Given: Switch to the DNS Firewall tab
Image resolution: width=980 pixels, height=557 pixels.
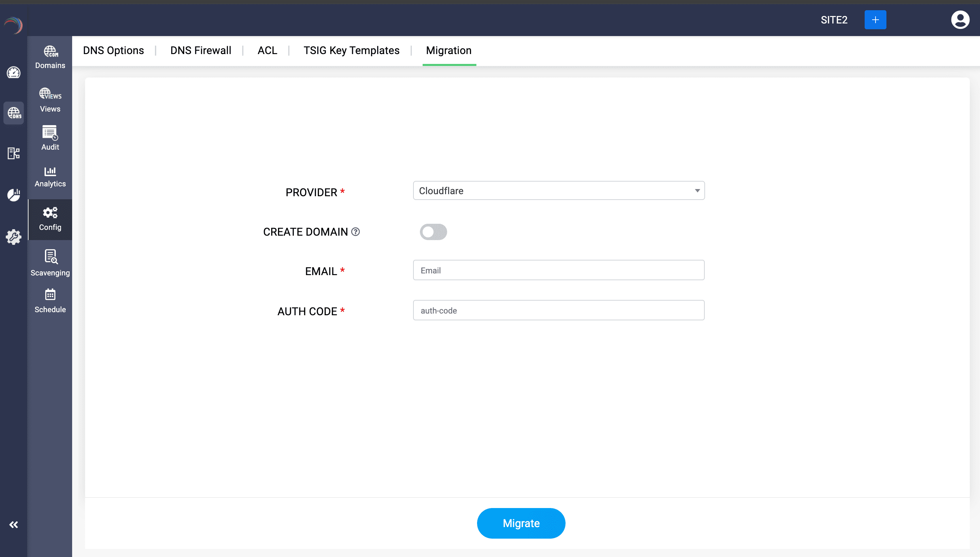Looking at the screenshot, I should [201, 50].
